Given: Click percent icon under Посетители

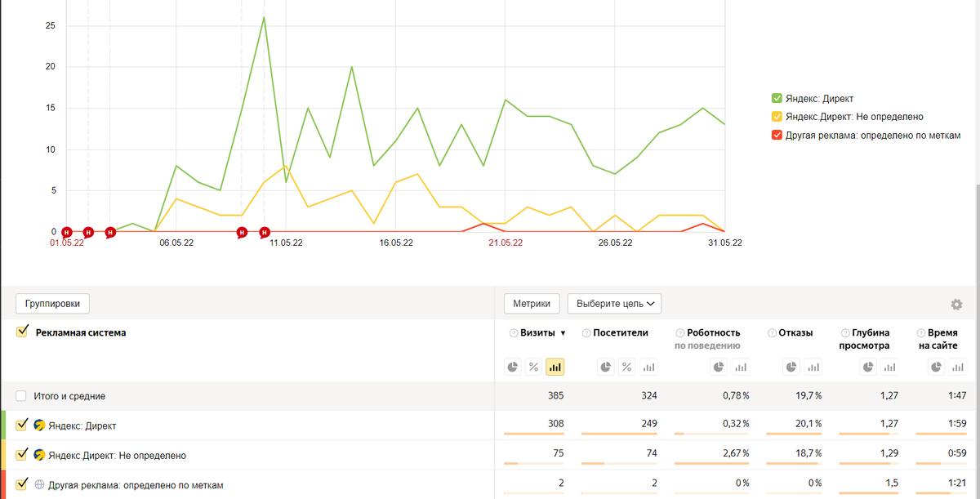Looking at the screenshot, I should (627, 368).
